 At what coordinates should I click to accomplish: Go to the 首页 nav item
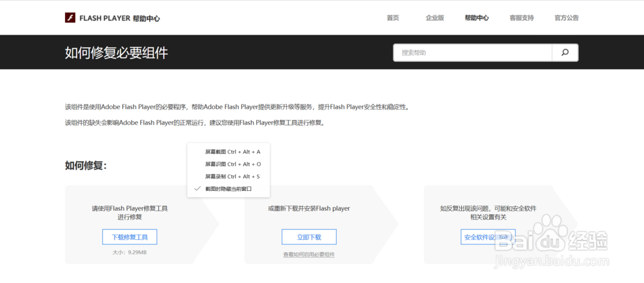pos(393,17)
